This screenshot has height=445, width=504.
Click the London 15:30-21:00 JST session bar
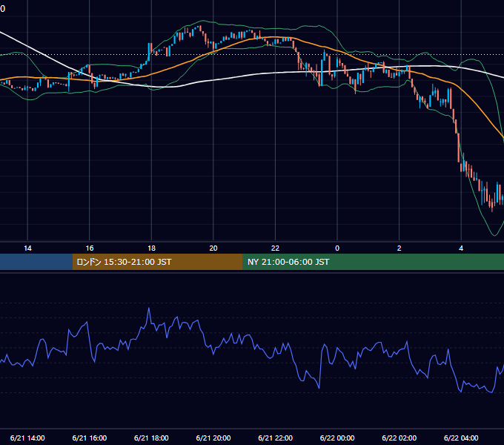(157, 262)
